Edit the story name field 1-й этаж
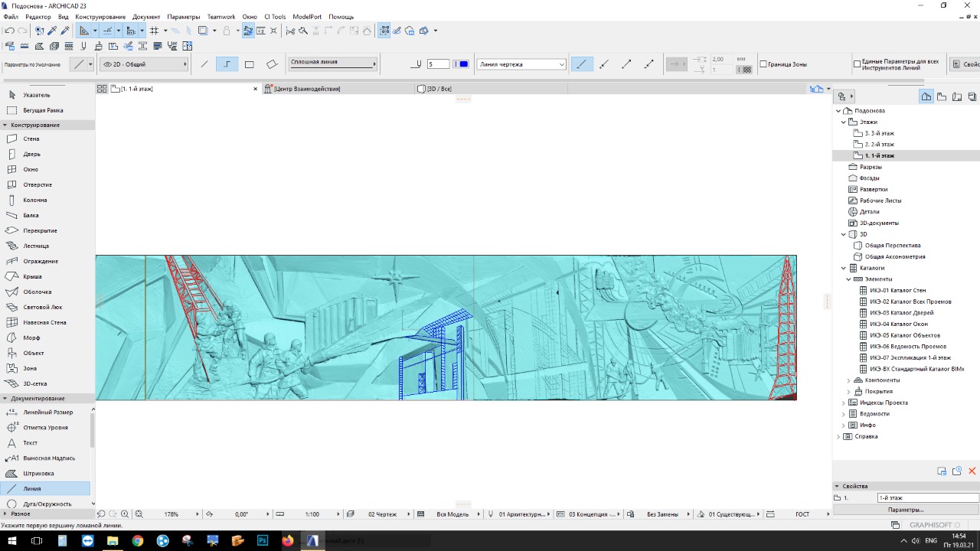This screenshot has width=980, height=551. (928, 498)
